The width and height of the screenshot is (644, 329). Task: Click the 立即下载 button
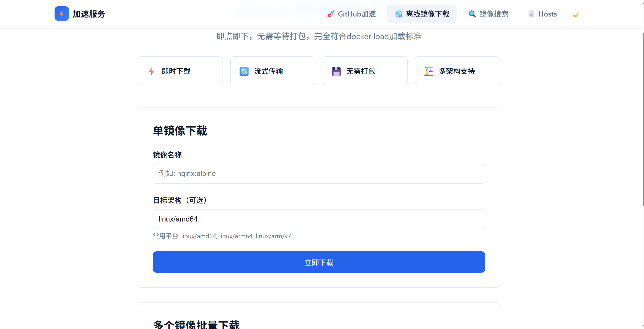coord(319,262)
